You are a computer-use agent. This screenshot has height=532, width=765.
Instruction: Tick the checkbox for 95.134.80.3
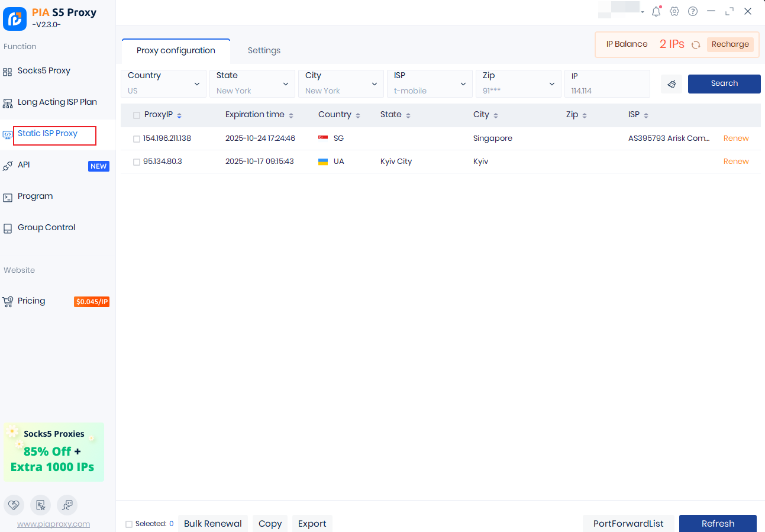(x=137, y=162)
